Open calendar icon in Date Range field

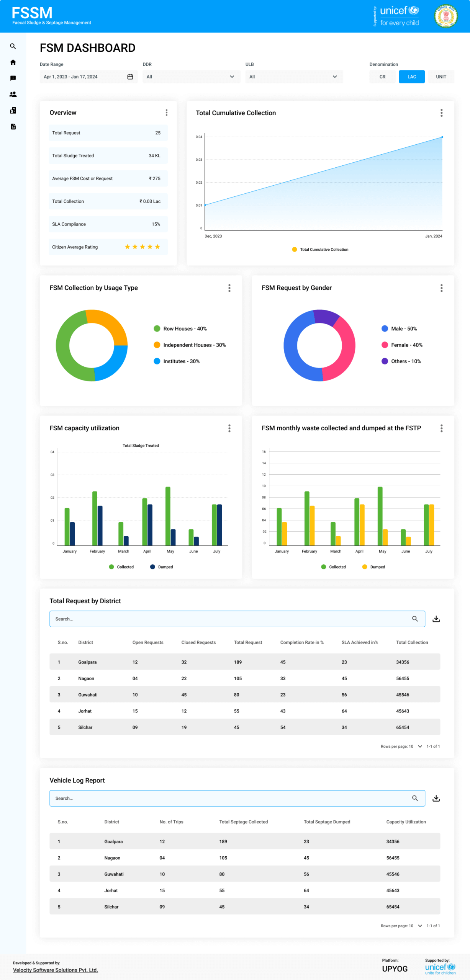[x=130, y=77]
